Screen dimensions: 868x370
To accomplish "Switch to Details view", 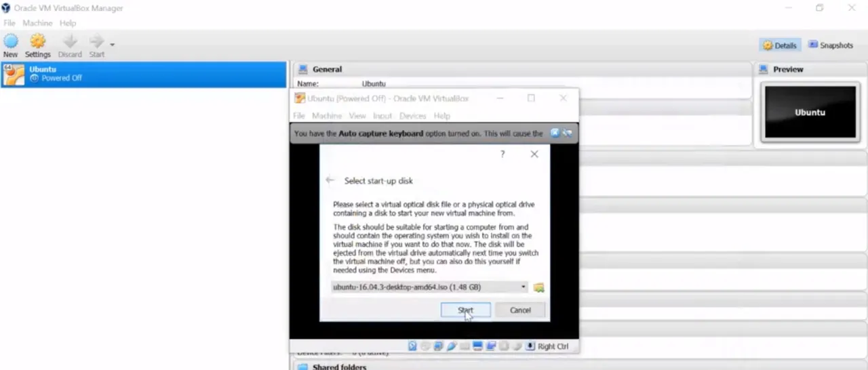I will click(x=780, y=45).
